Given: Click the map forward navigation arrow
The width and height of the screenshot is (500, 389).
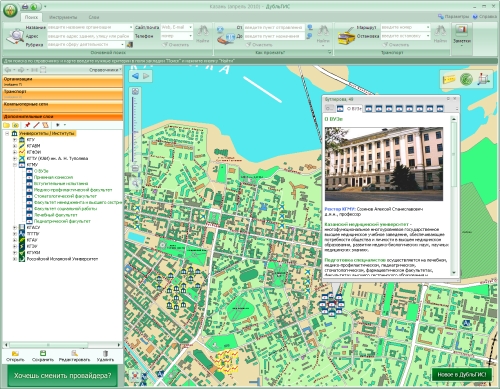Looking at the screenshot, I should pos(146,76).
